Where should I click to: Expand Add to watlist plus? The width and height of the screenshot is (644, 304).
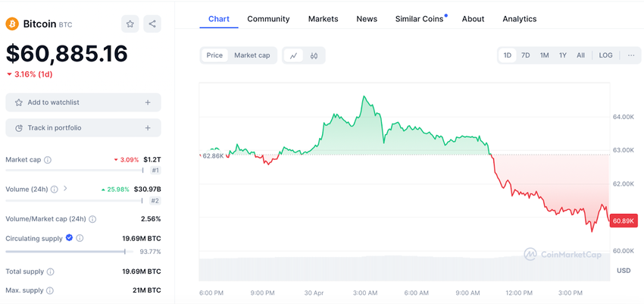tap(148, 102)
